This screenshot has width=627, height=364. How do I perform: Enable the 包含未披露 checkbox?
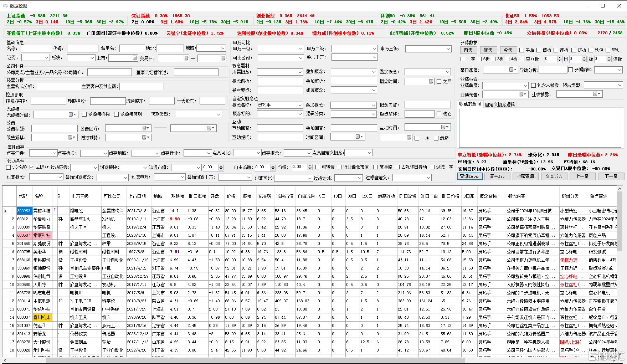click(x=534, y=86)
